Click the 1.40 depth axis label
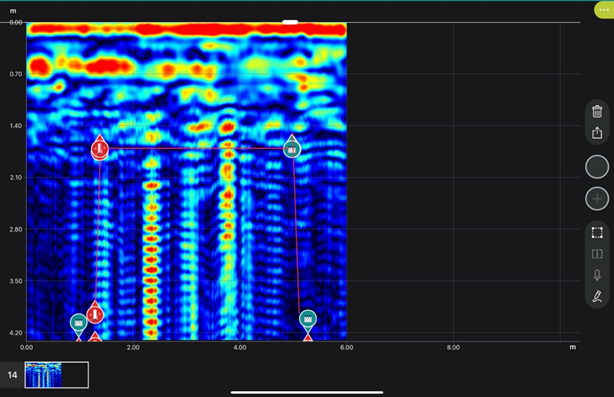The height and width of the screenshot is (397, 614). tap(16, 126)
